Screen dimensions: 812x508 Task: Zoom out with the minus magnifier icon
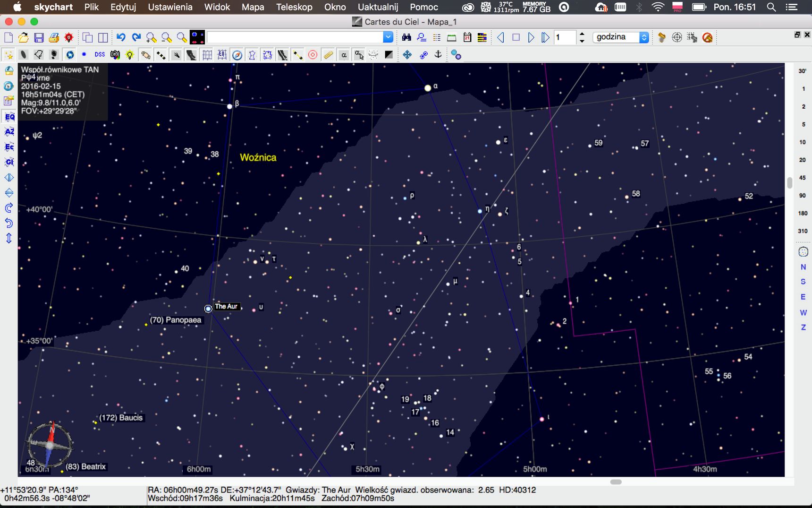(x=167, y=37)
